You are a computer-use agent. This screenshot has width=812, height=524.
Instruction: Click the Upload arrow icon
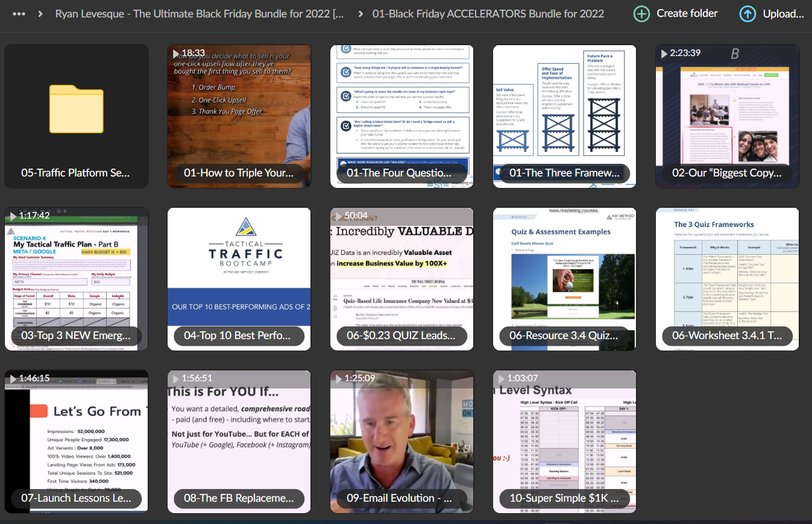tap(747, 14)
